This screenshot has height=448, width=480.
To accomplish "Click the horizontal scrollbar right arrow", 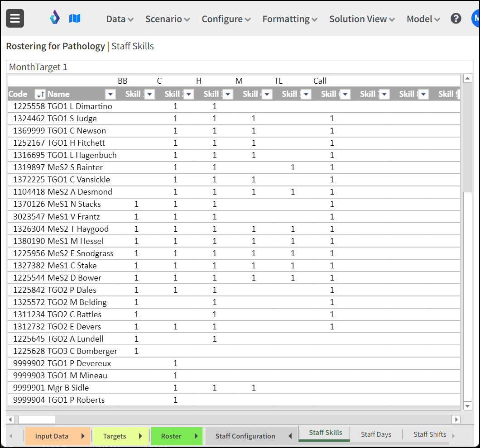I will click(456, 419).
